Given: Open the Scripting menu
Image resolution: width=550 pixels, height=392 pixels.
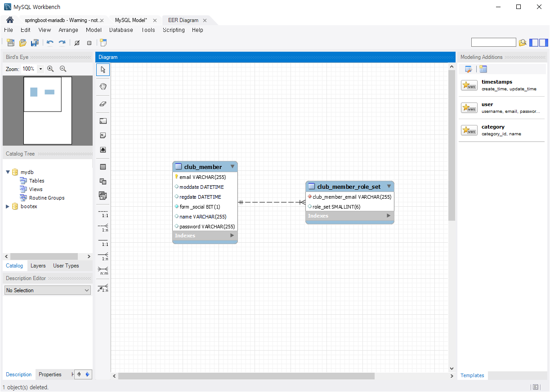Looking at the screenshot, I should point(174,30).
